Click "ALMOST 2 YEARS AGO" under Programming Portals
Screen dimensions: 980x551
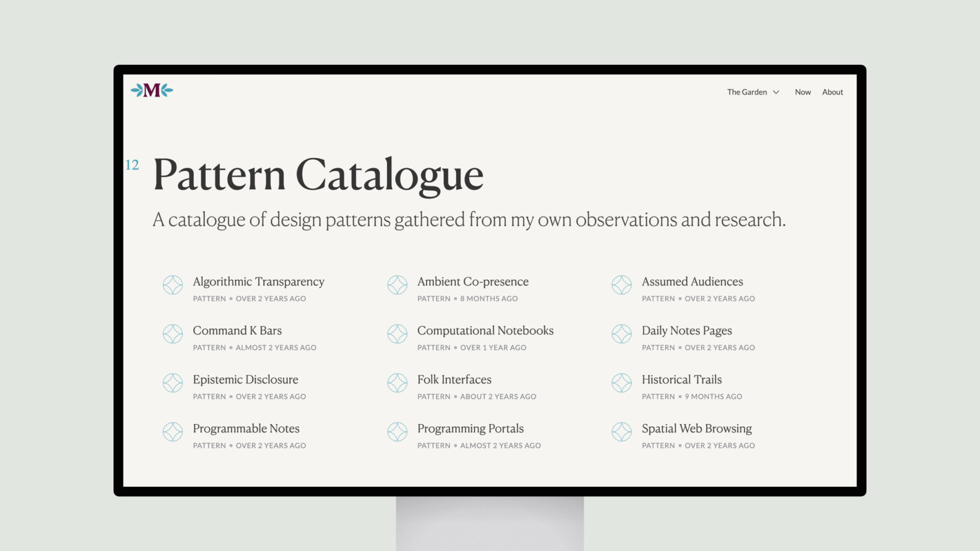(500, 445)
